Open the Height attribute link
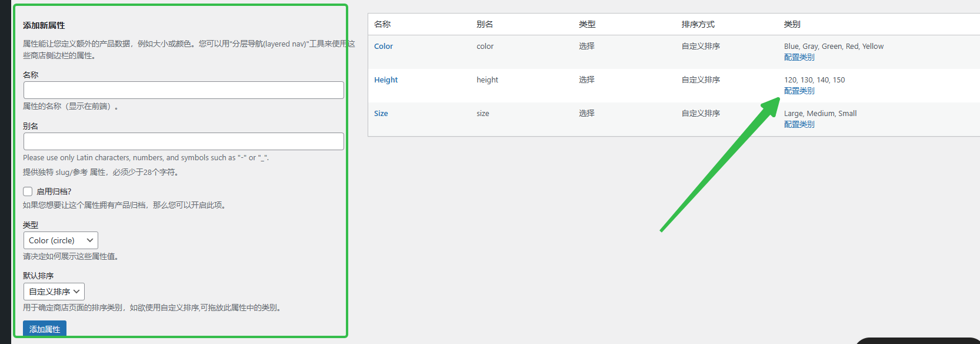The image size is (980, 344). (386, 80)
